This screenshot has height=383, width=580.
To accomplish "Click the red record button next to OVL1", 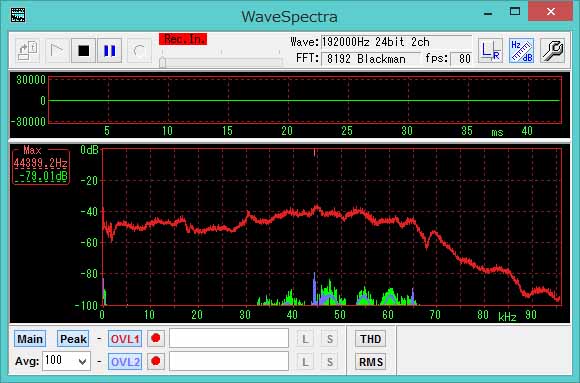I will point(156,338).
